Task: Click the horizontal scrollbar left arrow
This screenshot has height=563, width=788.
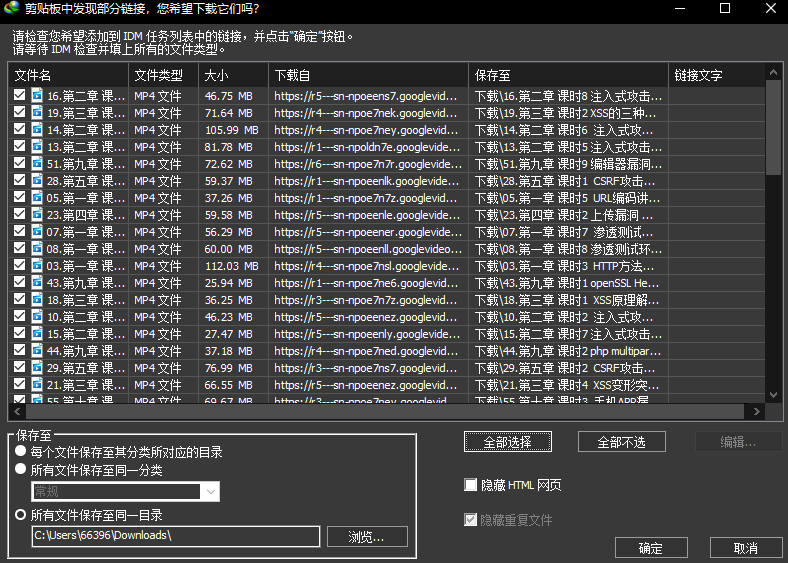Action: 18,412
